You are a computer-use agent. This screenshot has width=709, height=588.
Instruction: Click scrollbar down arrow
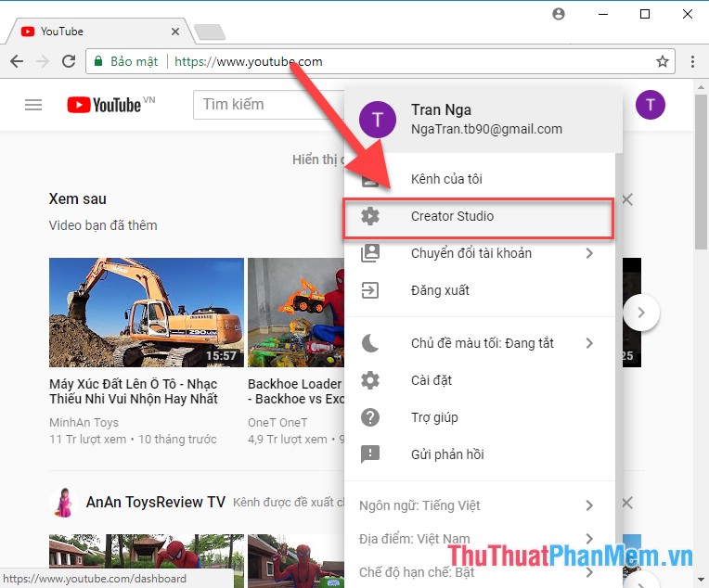click(701, 580)
